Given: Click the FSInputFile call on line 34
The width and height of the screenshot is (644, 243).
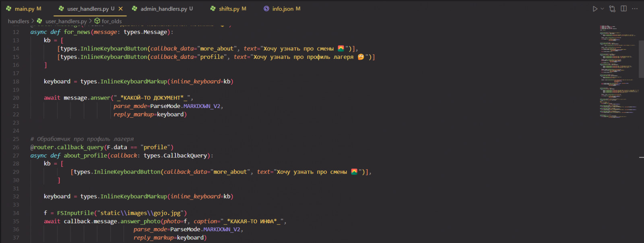Looking at the screenshot, I should point(75,213).
